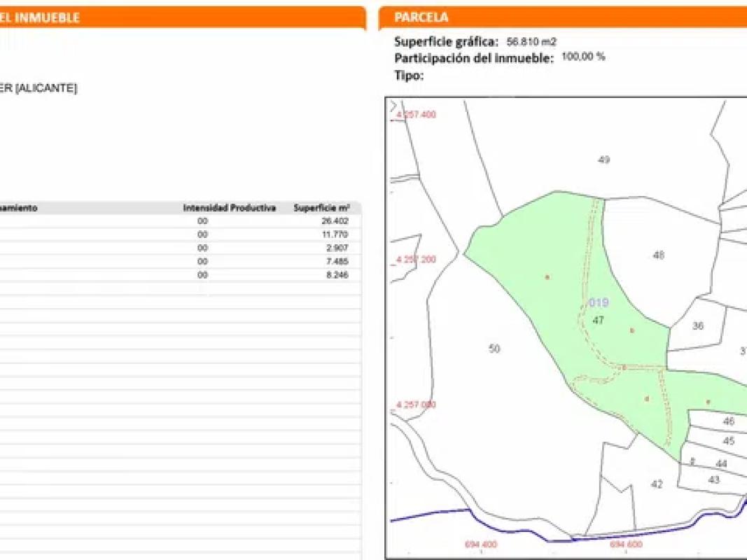Click the Intensidad Productiva column header
Viewport: 747px width, 560px height.
(x=229, y=209)
